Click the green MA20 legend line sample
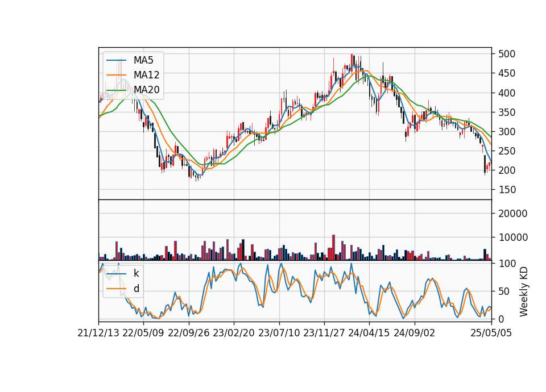 (x=116, y=90)
